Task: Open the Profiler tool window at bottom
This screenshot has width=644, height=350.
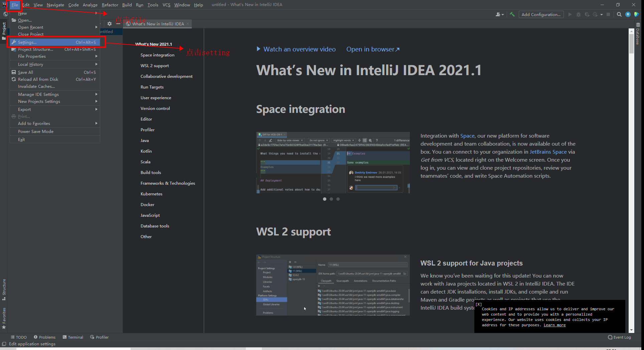Action: (99, 337)
